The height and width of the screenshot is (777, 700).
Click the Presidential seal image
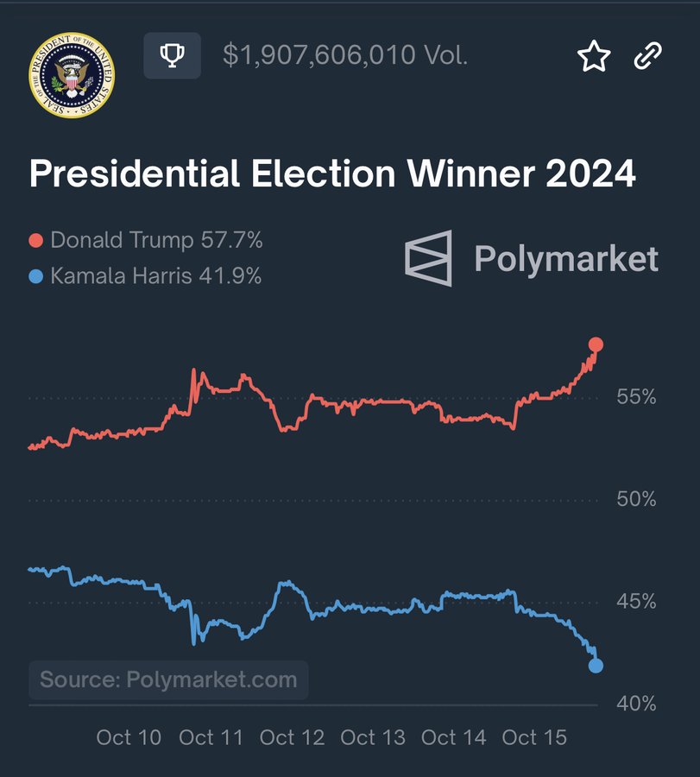pos(72,75)
